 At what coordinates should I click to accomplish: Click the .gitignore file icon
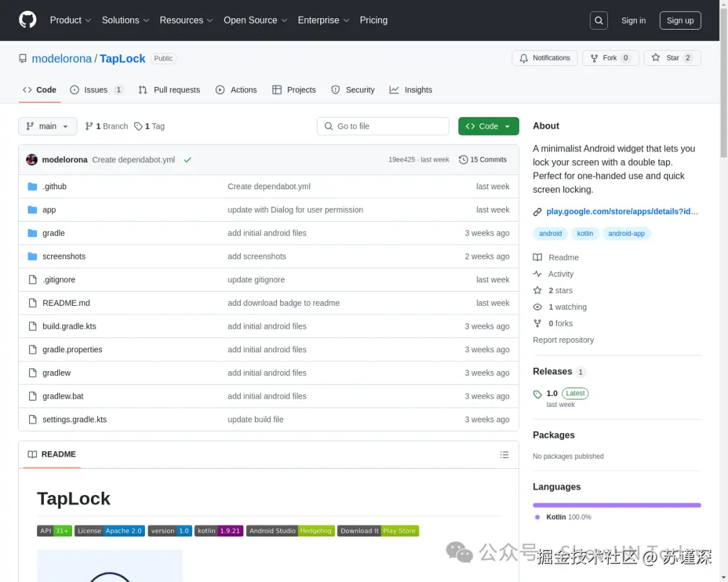tap(32, 280)
